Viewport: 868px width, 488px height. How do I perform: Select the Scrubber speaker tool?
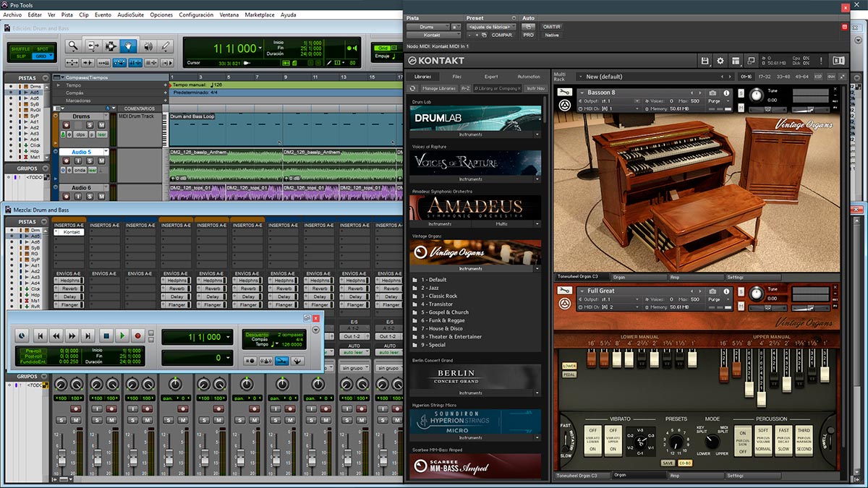(148, 46)
